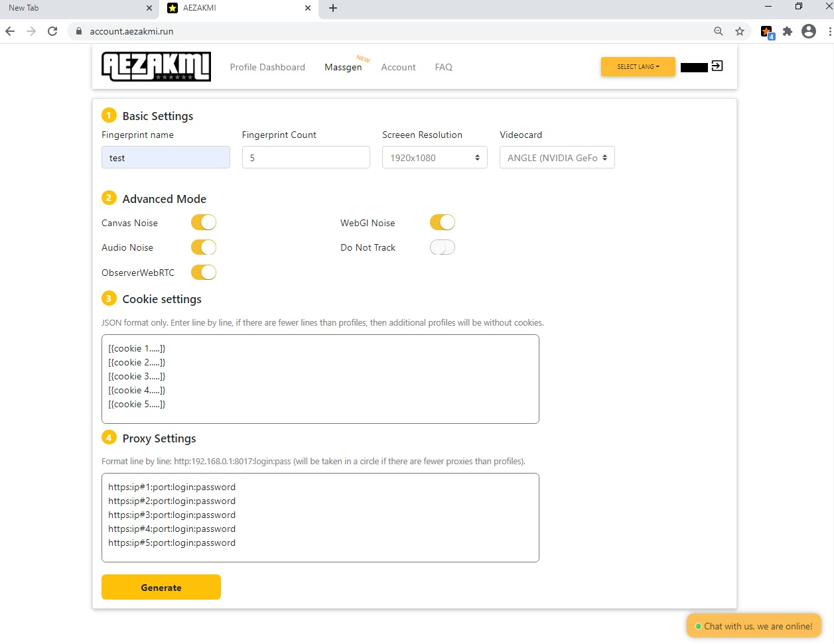Click inside the Proxy Settings text area
Image resolution: width=834 pixels, height=644 pixels.
(x=320, y=517)
